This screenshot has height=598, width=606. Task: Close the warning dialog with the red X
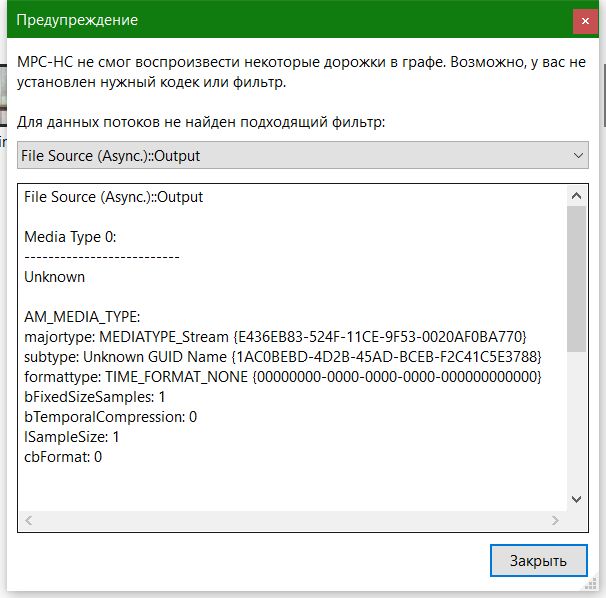tap(585, 21)
